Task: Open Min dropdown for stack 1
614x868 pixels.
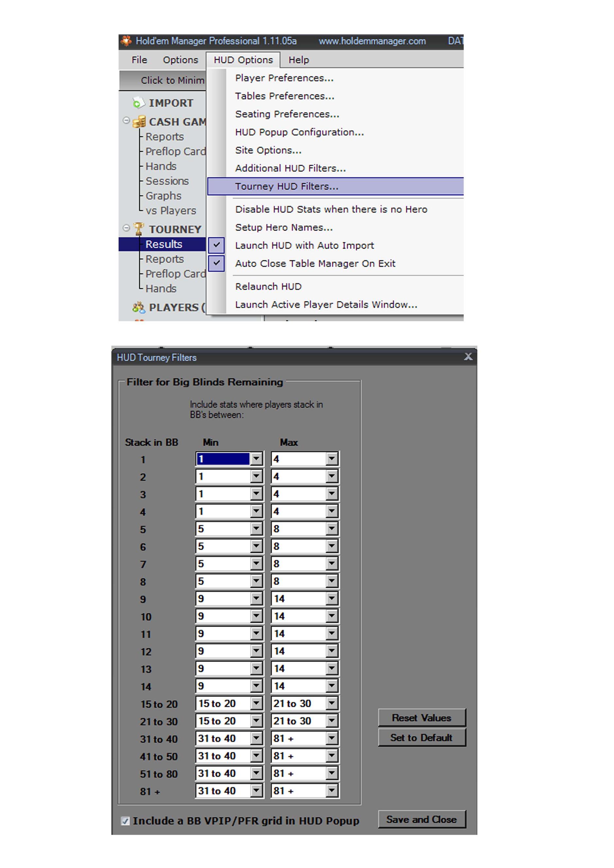Action: tap(256, 459)
